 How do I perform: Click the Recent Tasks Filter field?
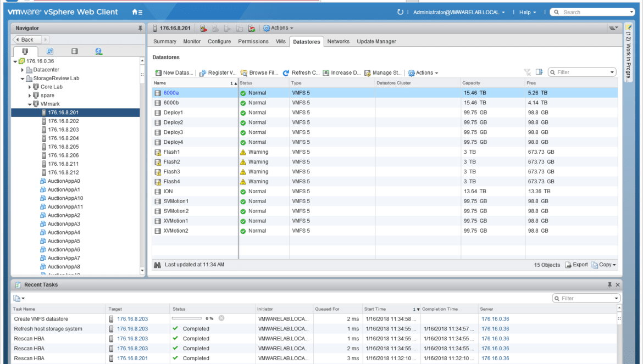[586, 299]
